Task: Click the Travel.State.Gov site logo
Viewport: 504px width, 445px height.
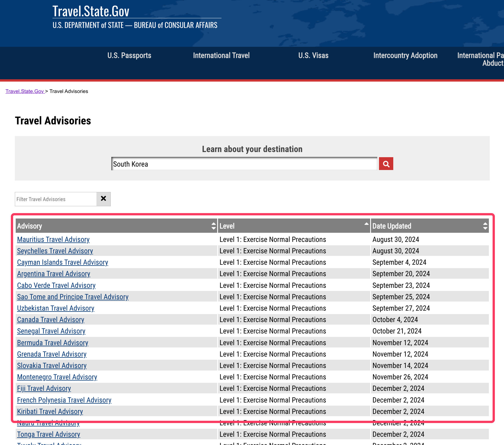Action: coord(91,11)
